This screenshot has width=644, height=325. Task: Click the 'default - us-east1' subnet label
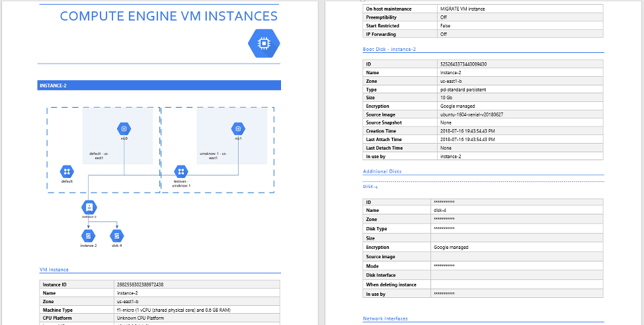99,156
